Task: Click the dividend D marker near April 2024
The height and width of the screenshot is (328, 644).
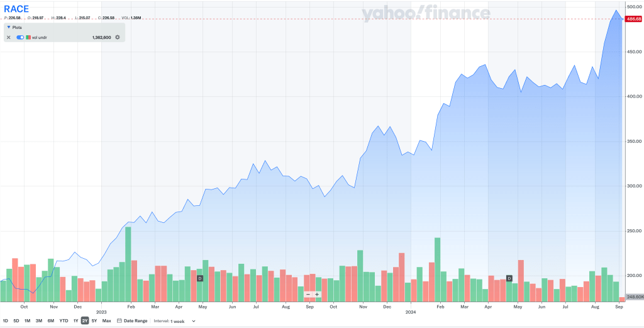Action: tap(509, 278)
